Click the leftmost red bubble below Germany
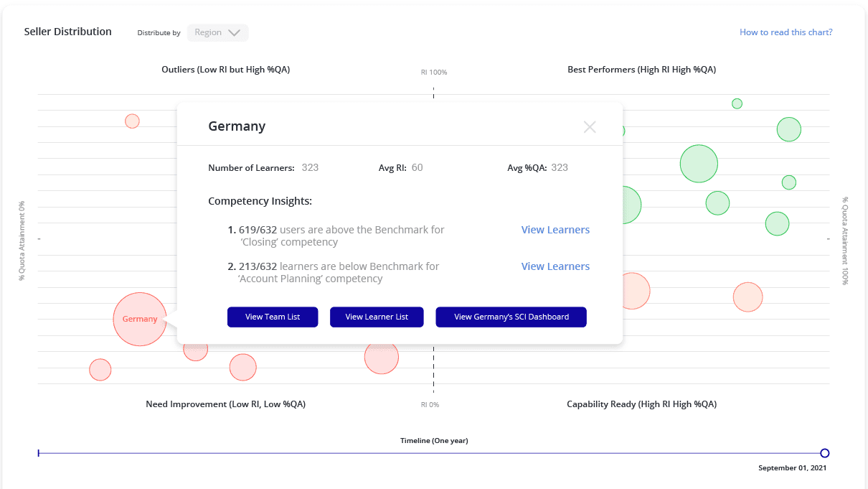868x489 pixels. click(x=100, y=370)
